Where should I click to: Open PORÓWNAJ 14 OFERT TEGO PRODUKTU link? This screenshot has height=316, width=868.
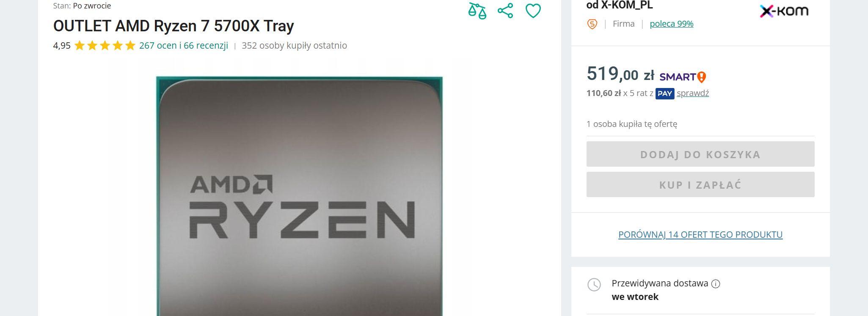point(700,234)
